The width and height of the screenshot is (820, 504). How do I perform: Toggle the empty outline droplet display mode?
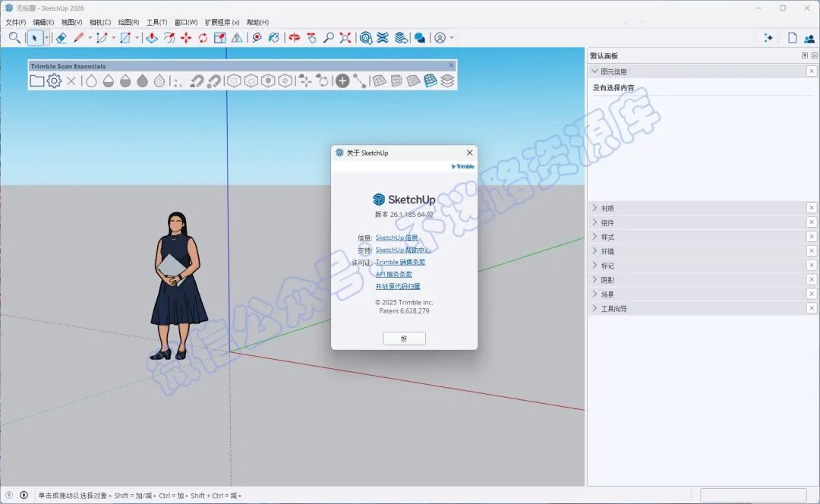[92, 80]
